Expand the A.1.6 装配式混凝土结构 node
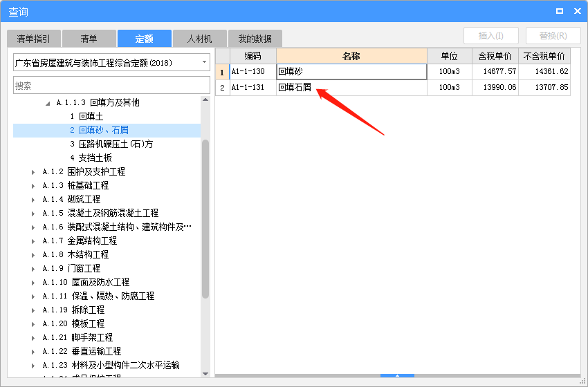 (x=33, y=227)
